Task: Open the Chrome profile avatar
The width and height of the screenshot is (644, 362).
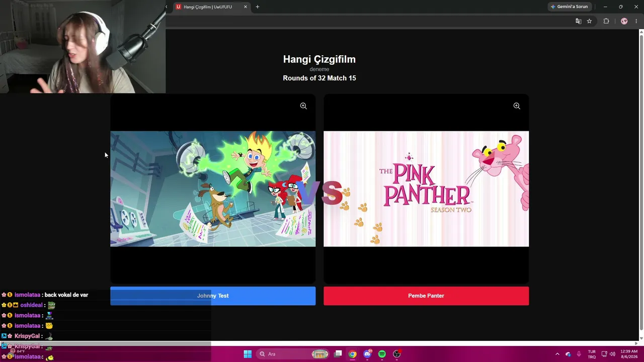Action: click(624, 21)
